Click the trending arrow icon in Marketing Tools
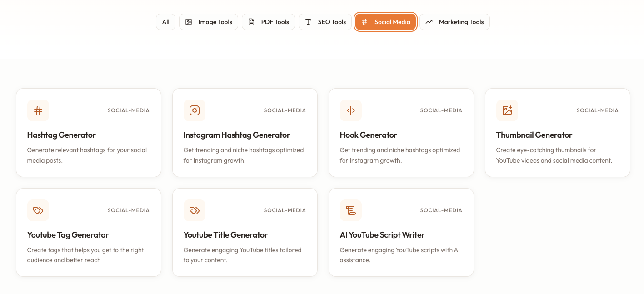 tap(429, 22)
